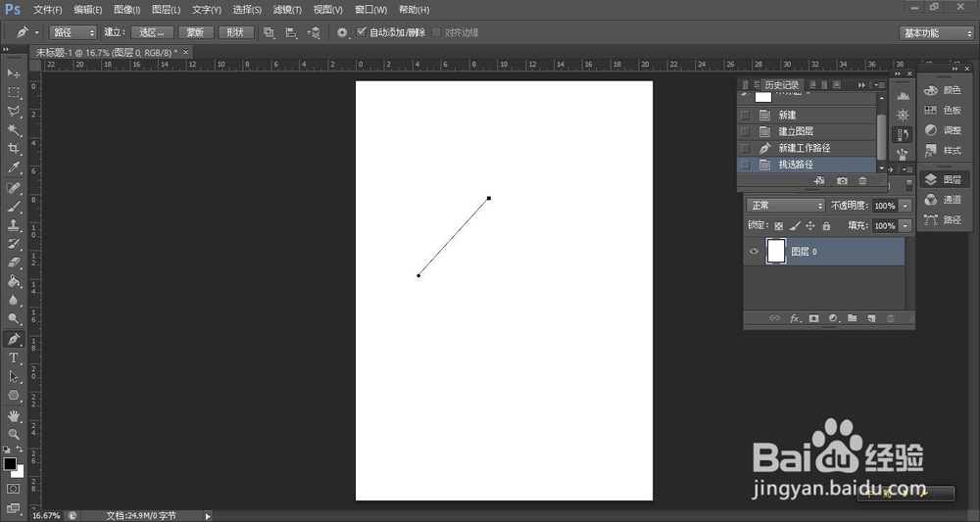Open the 路径 mode dropdown

(73, 32)
